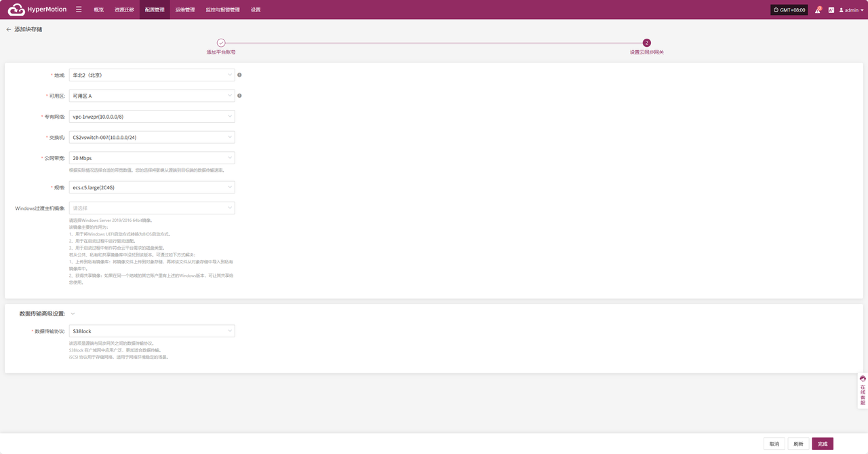This screenshot has height=454, width=868.
Task: Open the 配置管理 menu
Action: pyautogui.click(x=155, y=10)
